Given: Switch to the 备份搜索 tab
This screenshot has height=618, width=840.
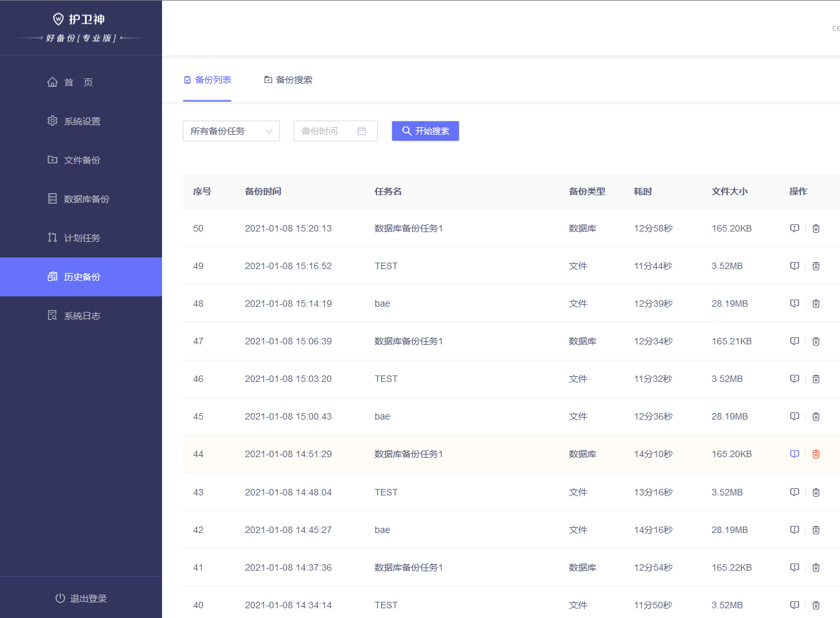Looking at the screenshot, I should click(x=288, y=80).
